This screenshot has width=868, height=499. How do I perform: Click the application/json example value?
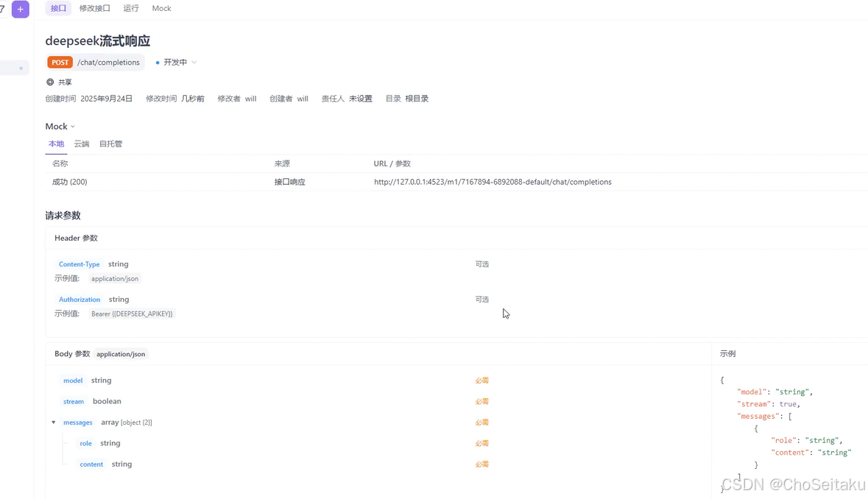(115, 279)
